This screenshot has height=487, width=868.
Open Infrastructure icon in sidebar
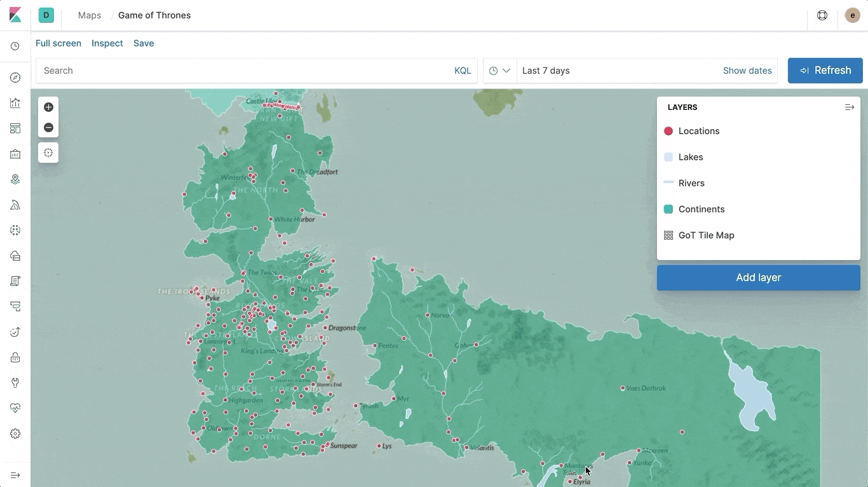(15, 256)
